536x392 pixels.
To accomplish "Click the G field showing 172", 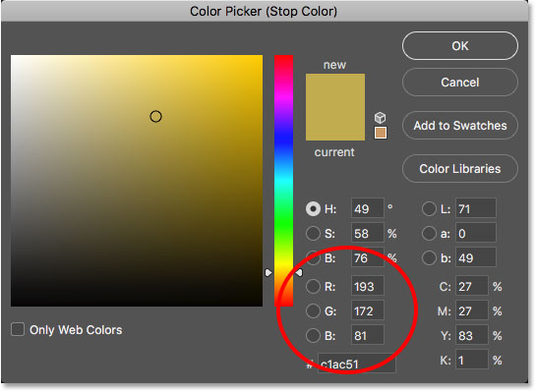I will tap(367, 310).
